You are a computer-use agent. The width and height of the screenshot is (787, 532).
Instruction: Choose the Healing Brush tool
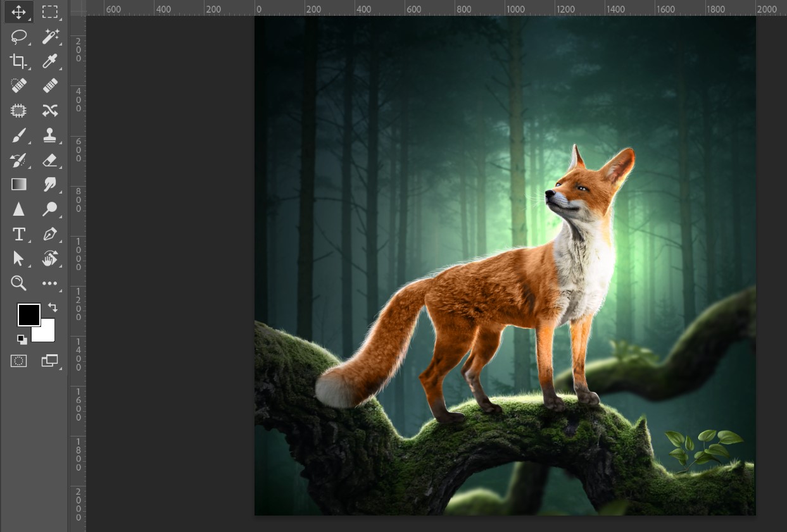(50, 86)
